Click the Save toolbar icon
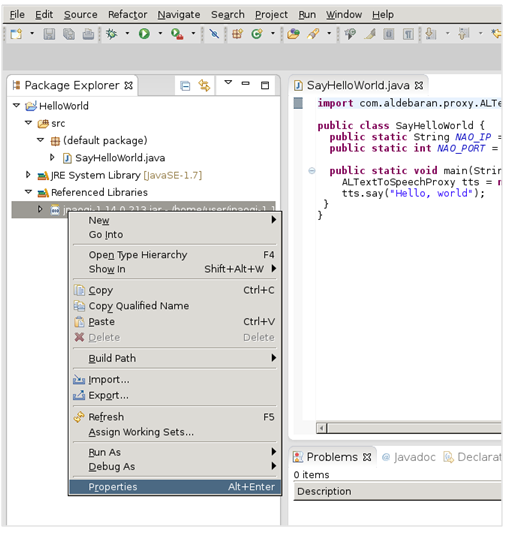Screen dimensions: 505x539 (x=49, y=34)
